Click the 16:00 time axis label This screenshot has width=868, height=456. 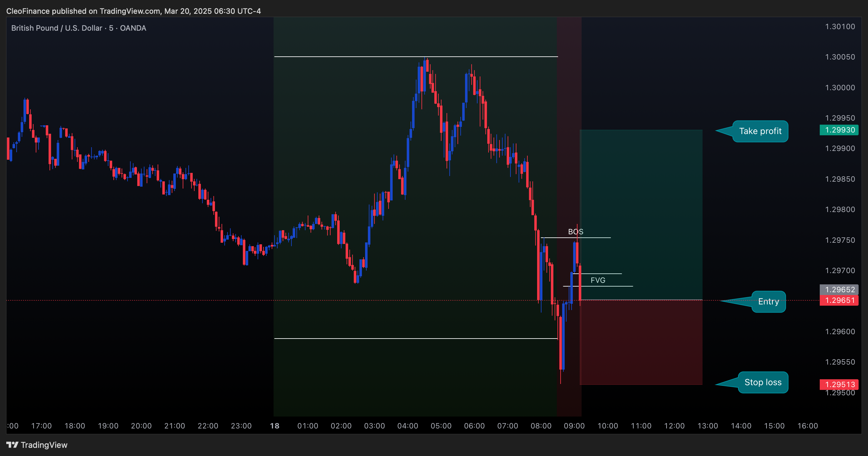tap(808, 426)
